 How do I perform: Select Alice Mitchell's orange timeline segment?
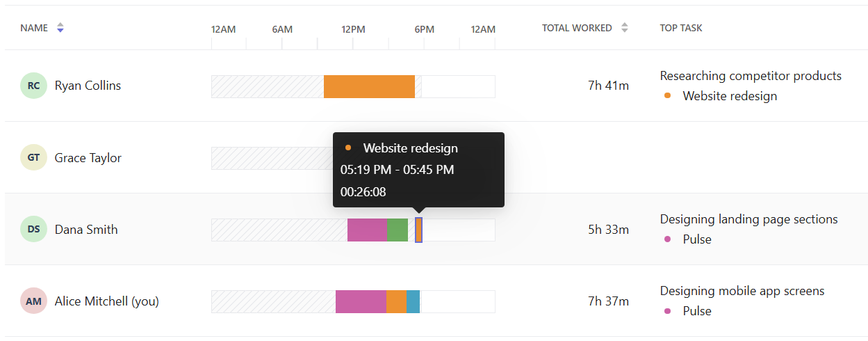pos(396,301)
